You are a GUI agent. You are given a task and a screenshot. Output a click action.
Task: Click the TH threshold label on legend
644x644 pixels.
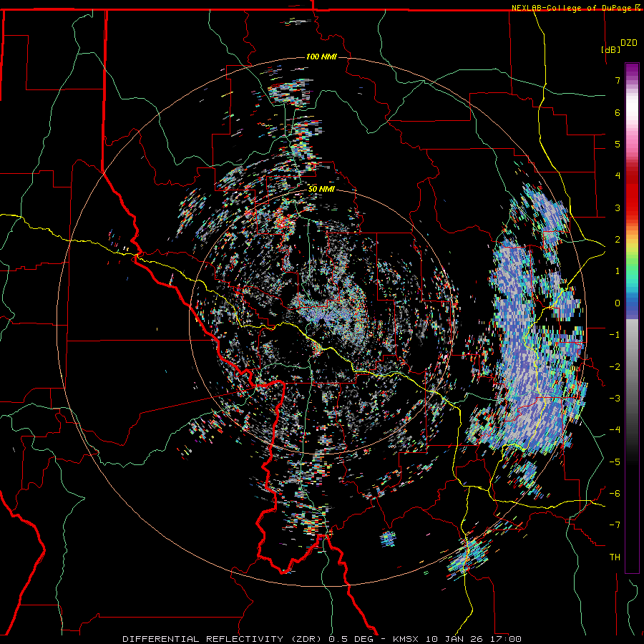[x=615, y=557]
